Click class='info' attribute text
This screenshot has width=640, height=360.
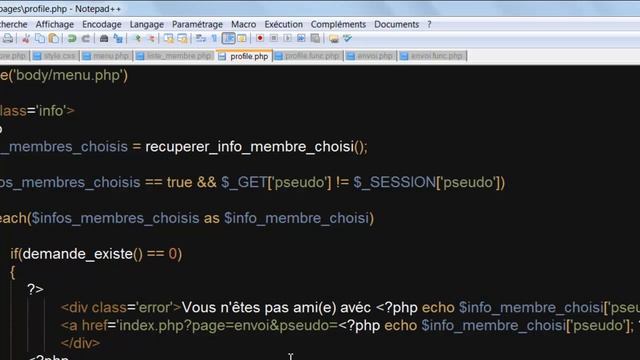coord(33,111)
